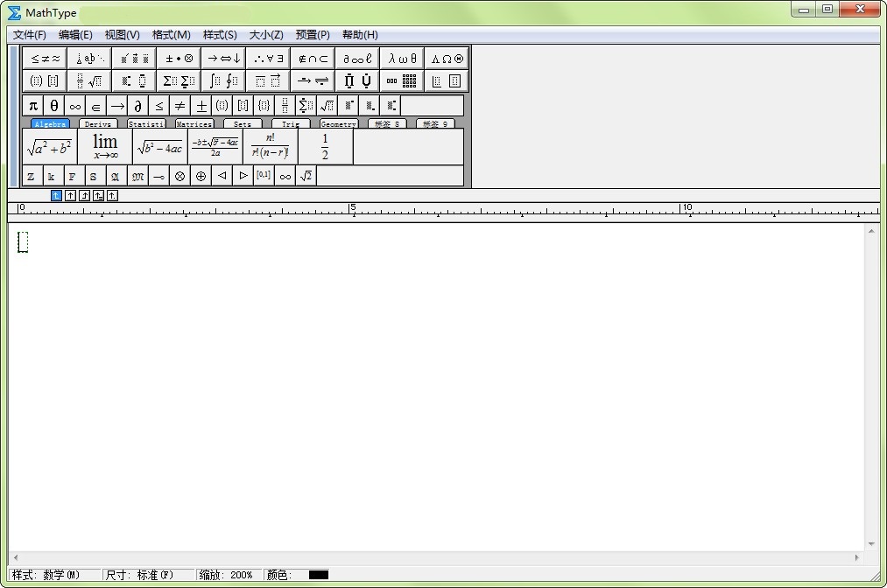The image size is (887, 588).
Task: Click the black color swatch in status bar
Action: 319,575
